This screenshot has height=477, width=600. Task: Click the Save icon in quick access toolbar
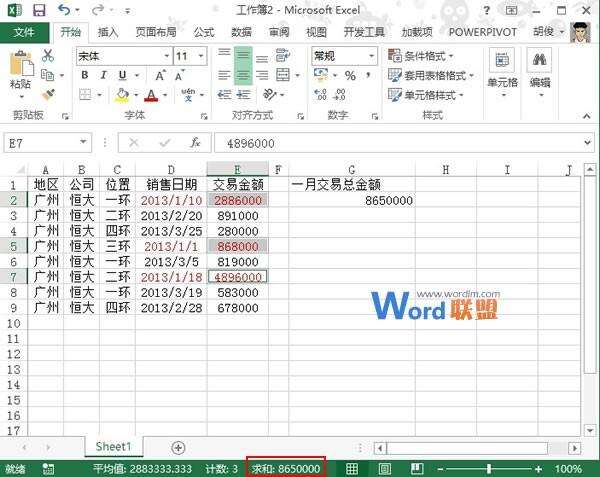coord(39,10)
